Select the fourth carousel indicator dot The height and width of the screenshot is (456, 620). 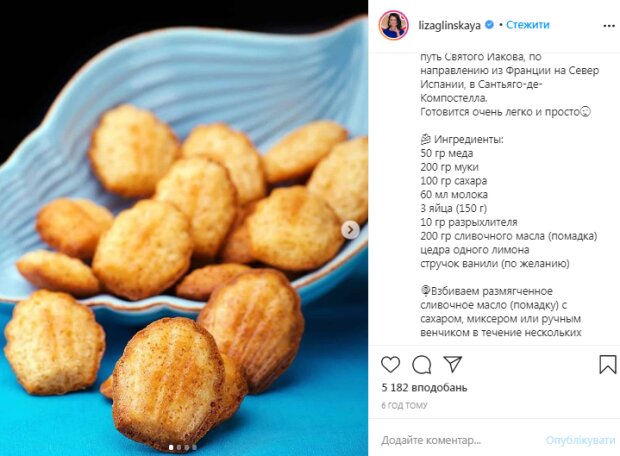coord(194,447)
